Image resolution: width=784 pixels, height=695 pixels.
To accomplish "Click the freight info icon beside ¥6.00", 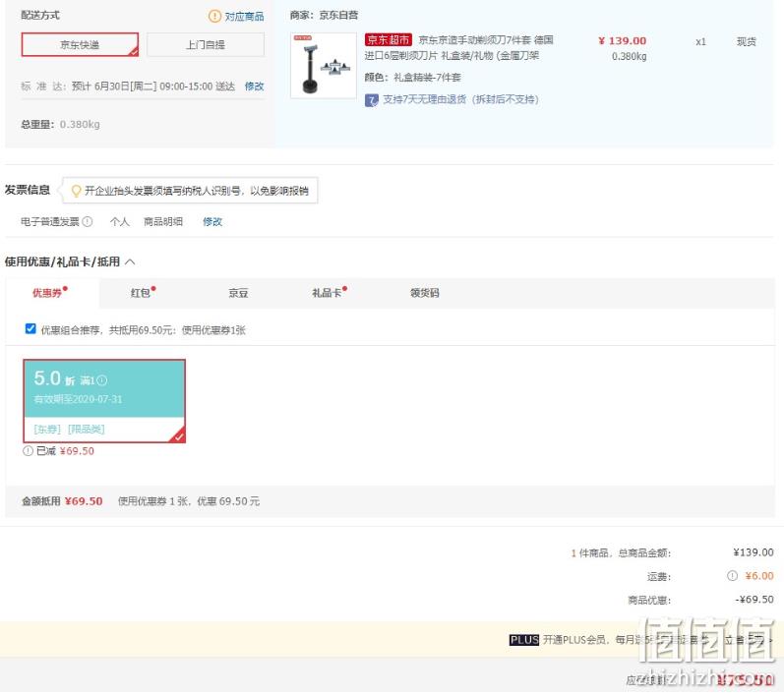I will [732, 576].
